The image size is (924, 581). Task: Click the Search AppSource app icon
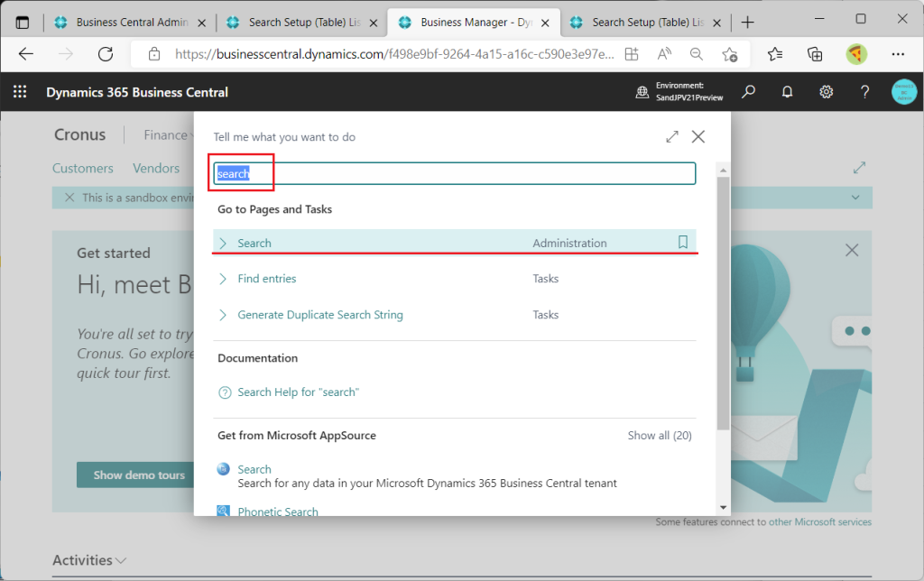pos(224,469)
